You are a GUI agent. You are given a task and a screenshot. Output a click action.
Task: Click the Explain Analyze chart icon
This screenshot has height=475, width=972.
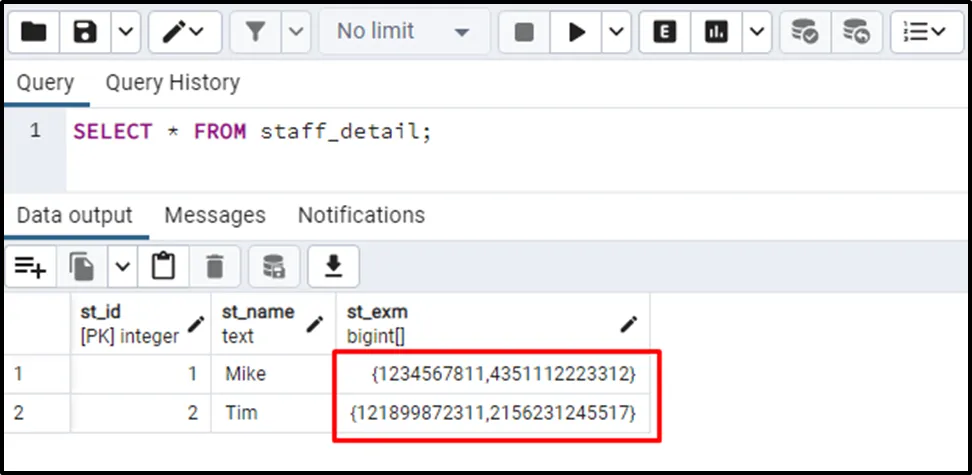click(x=716, y=32)
